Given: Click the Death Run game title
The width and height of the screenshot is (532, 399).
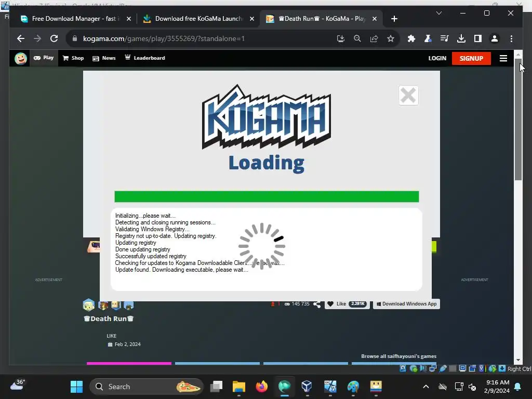Looking at the screenshot, I should pyautogui.click(x=109, y=318).
